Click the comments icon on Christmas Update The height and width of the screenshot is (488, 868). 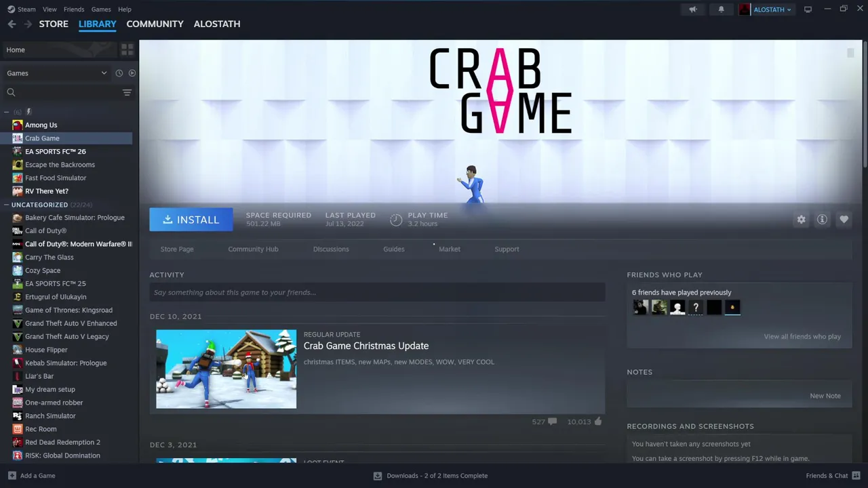[552, 422]
